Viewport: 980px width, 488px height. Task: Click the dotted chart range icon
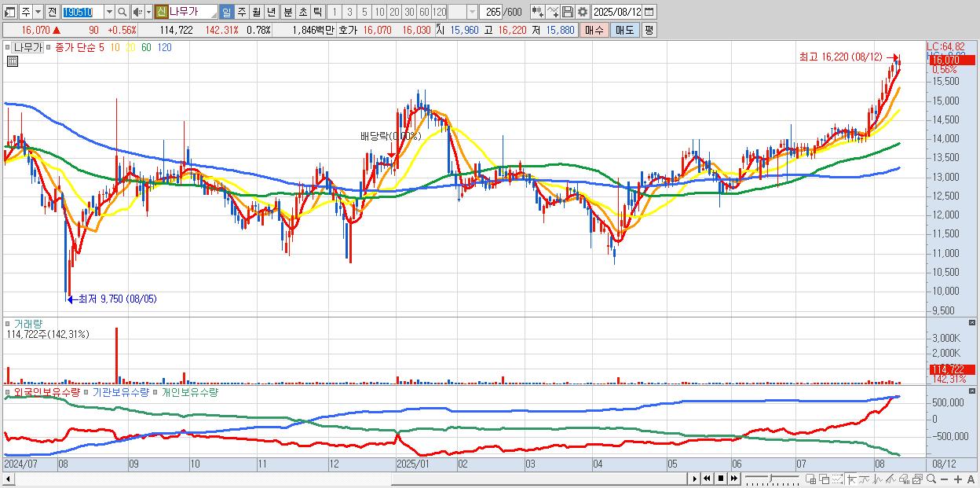point(837,479)
